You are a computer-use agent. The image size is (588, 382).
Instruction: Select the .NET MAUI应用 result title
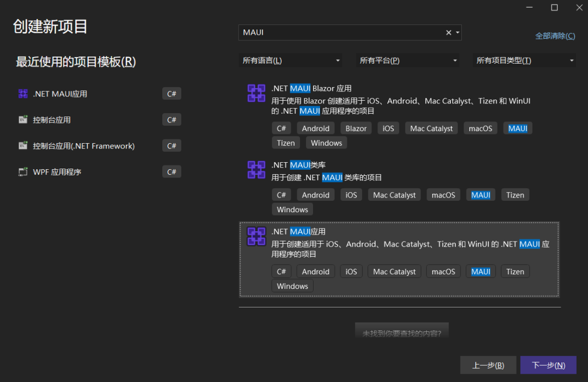[x=298, y=232]
